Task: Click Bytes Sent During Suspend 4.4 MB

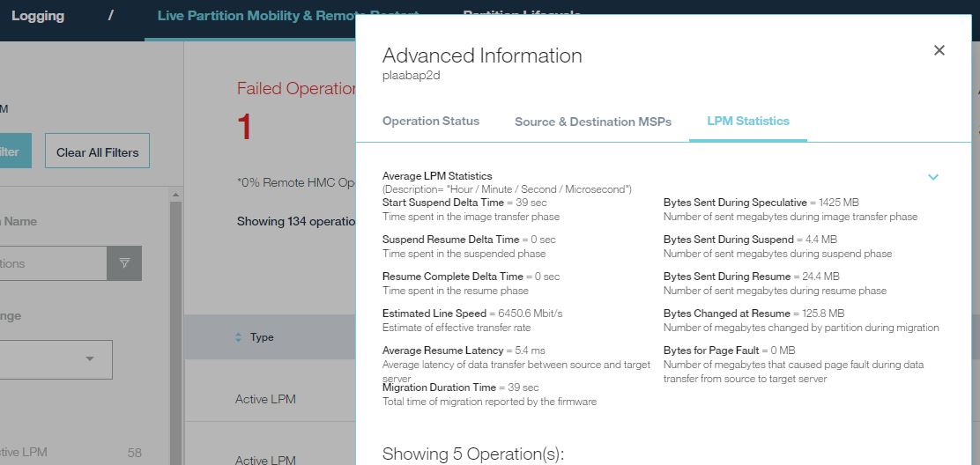Action: coord(750,240)
